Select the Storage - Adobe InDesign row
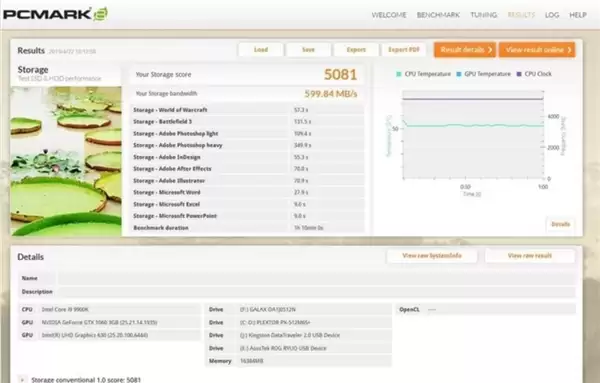The width and height of the screenshot is (600, 383). click(x=247, y=157)
